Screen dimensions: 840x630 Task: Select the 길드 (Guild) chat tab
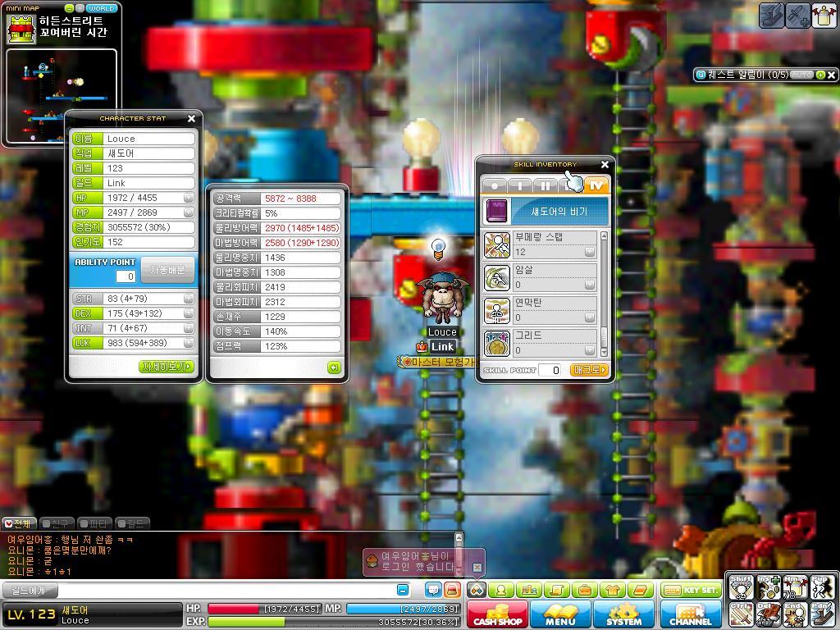click(132, 523)
